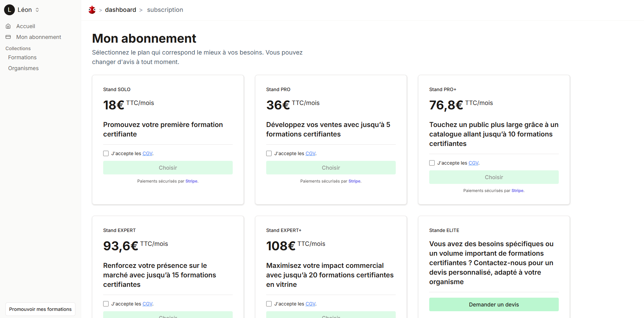Check the CGV box for Stand EXPERT

click(106, 304)
